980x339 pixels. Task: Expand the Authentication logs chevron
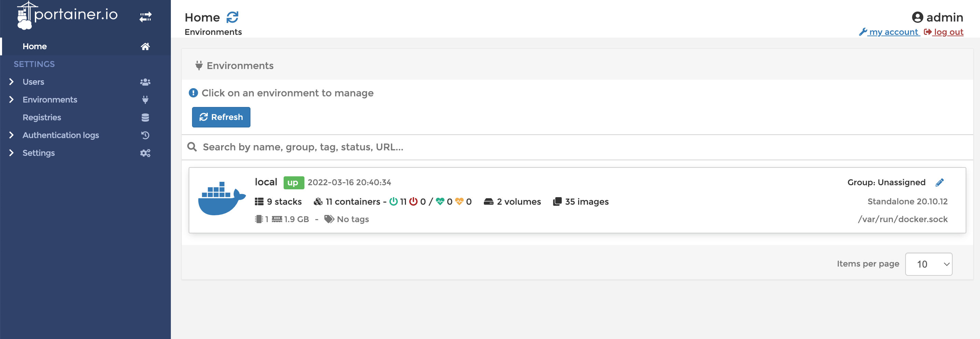click(11, 135)
